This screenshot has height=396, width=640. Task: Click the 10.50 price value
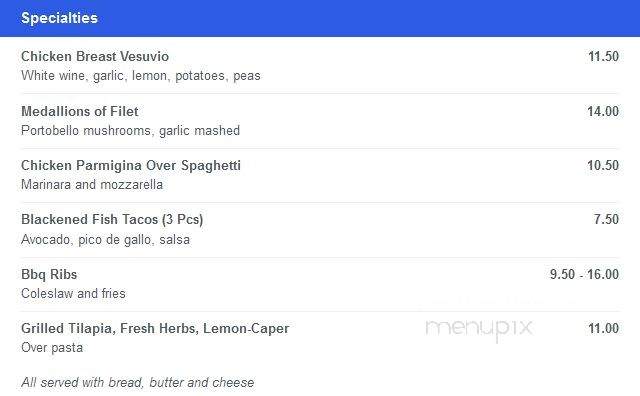tap(603, 165)
